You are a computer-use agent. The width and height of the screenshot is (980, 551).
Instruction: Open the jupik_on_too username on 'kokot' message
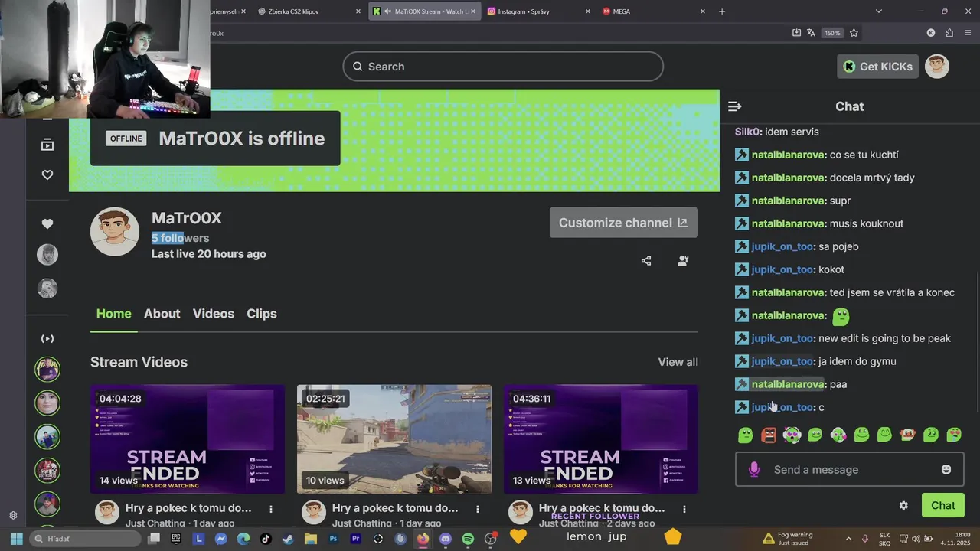click(x=782, y=269)
